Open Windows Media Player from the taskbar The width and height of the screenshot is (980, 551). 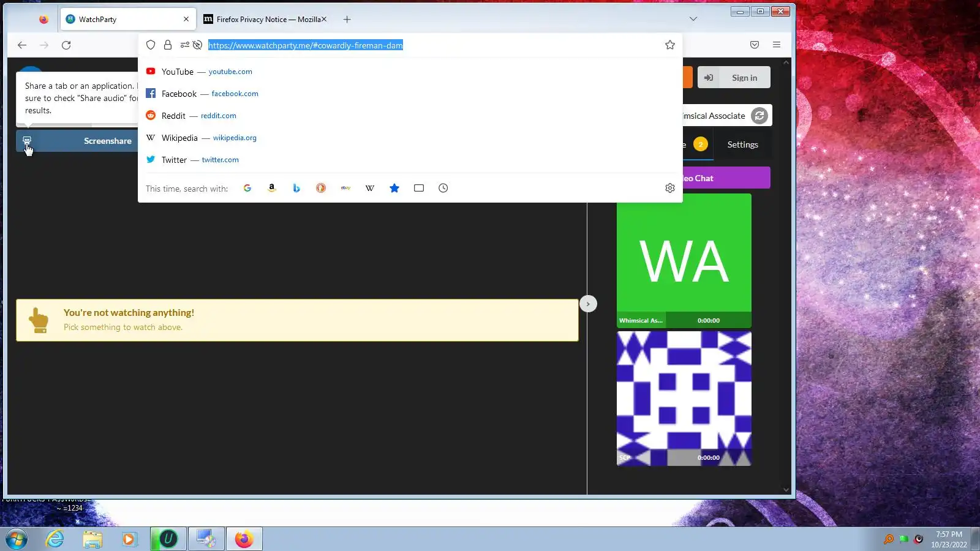129,539
